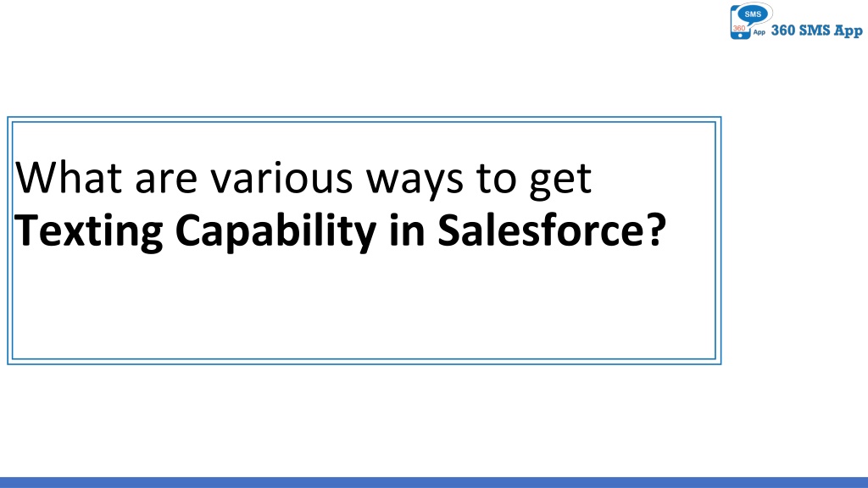The width and height of the screenshot is (868, 488).
Task: Click the bold word Capability
Action: click(x=275, y=232)
